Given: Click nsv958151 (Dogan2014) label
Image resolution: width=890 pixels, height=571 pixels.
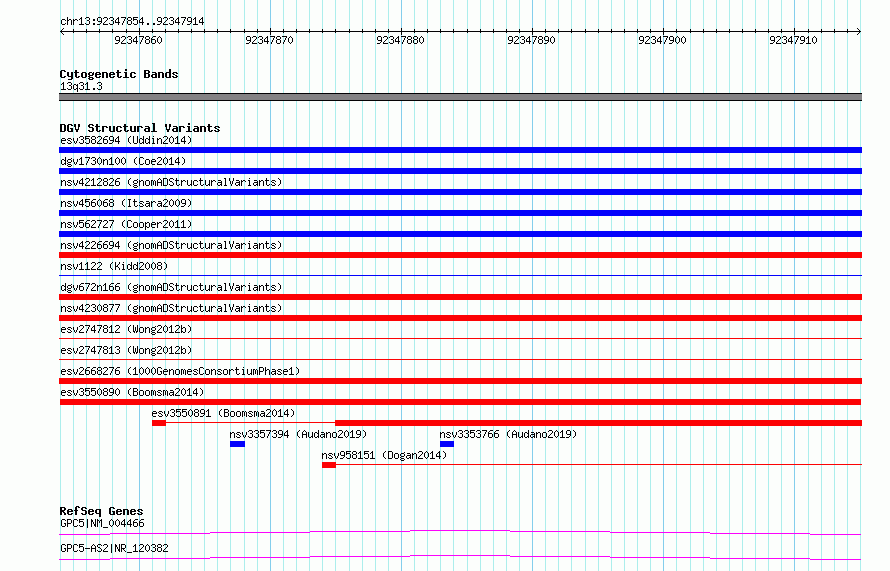Looking at the screenshot, I should pyautogui.click(x=384, y=455).
